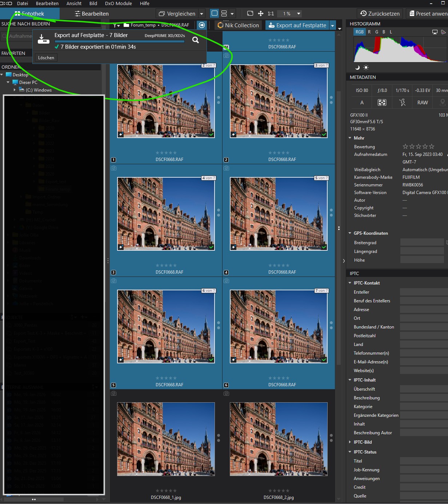Viewport: 448px width, 504px height.
Task: Click the monitor icon in the histogram header
Action: 435,32
